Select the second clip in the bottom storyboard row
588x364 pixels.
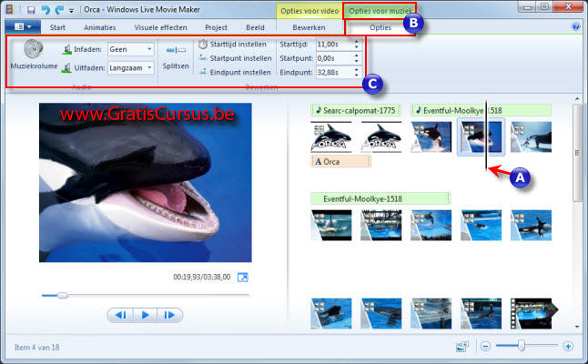pyautogui.click(x=381, y=313)
